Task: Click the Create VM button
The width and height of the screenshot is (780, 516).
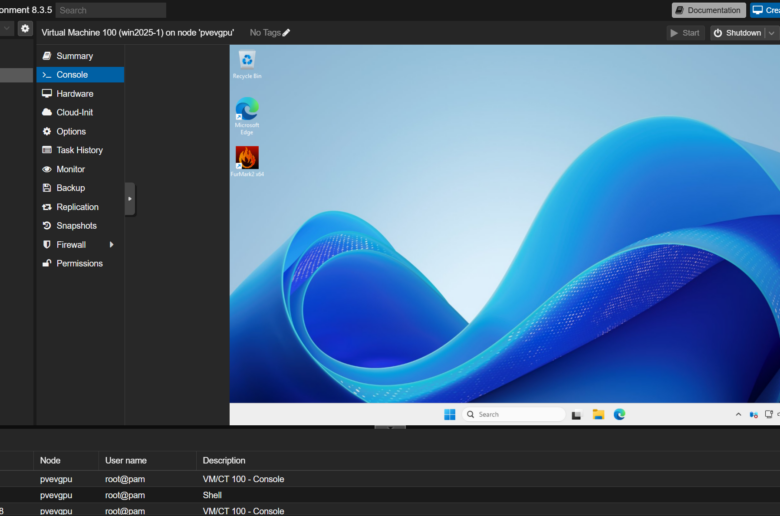Action: point(766,10)
